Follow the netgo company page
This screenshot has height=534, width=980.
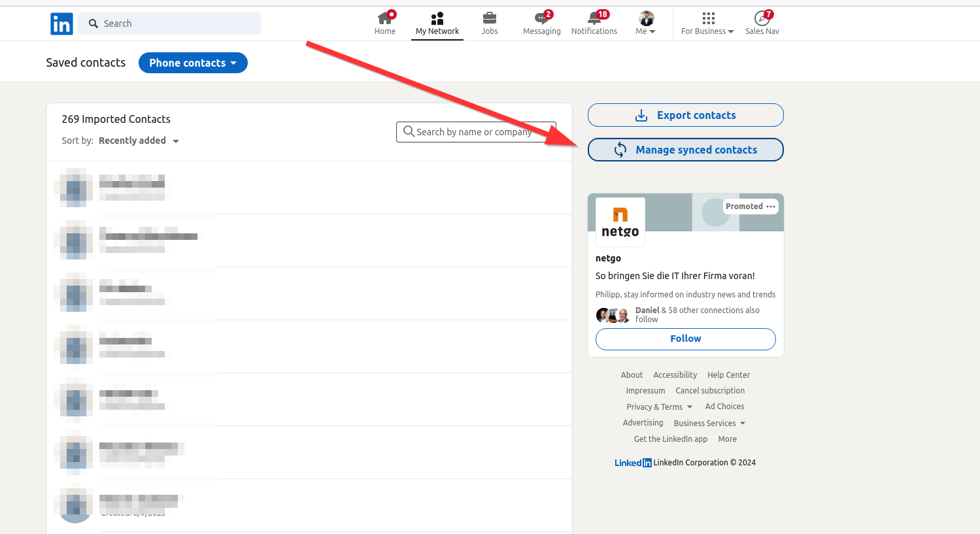685,339
